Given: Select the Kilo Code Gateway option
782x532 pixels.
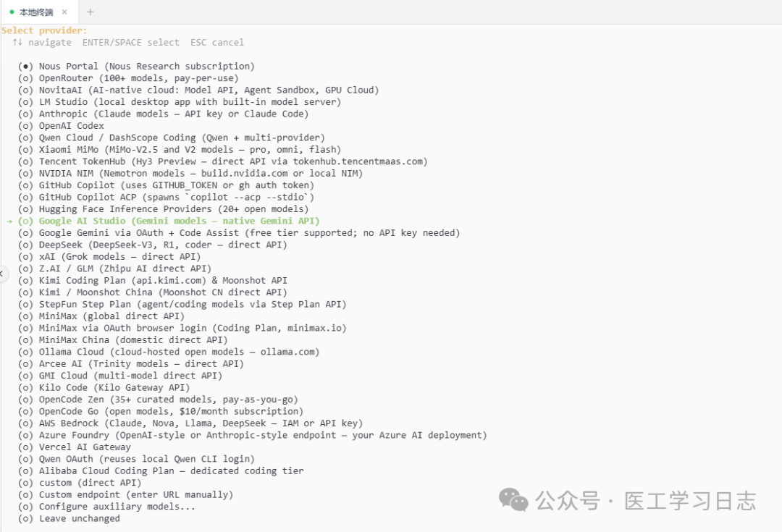Looking at the screenshot, I should (x=104, y=388).
